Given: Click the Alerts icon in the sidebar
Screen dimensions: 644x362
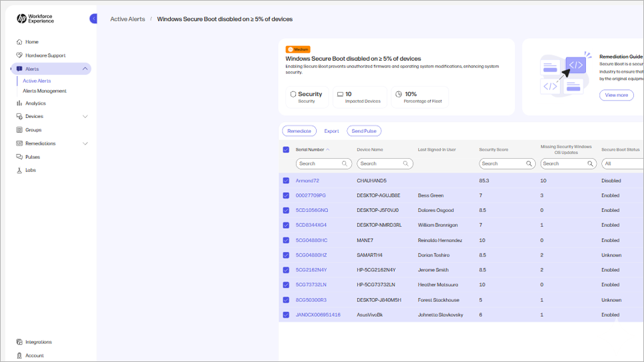Looking at the screenshot, I should pyautogui.click(x=19, y=69).
